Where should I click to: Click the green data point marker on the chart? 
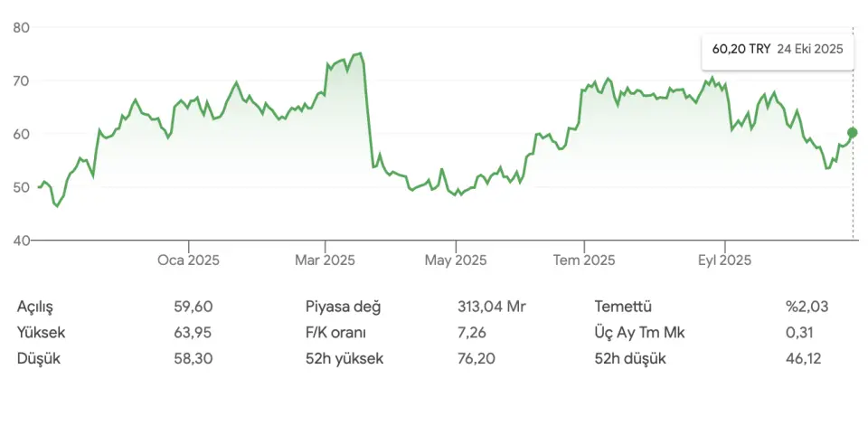click(852, 132)
